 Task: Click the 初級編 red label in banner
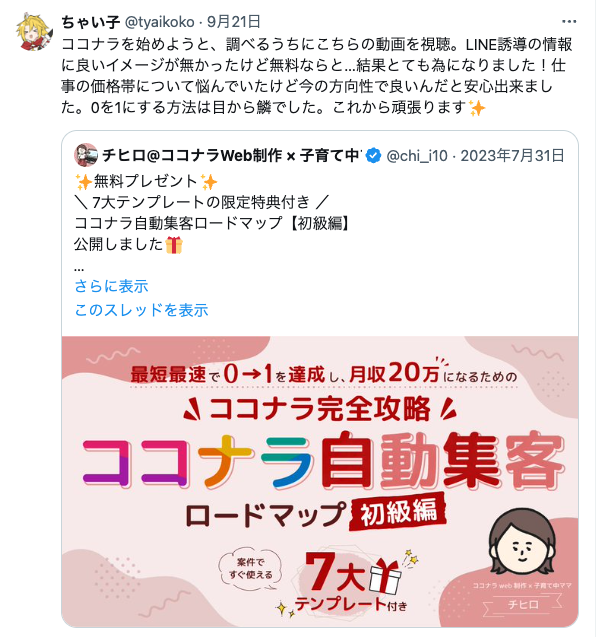[x=397, y=511]
